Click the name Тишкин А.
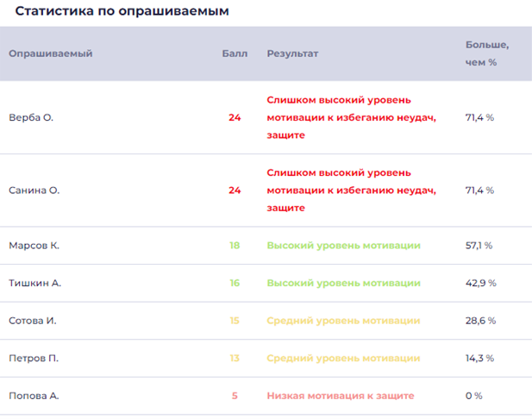Image resolution: width=532 pixels, height=419 pixels. (x=34, y=283)
